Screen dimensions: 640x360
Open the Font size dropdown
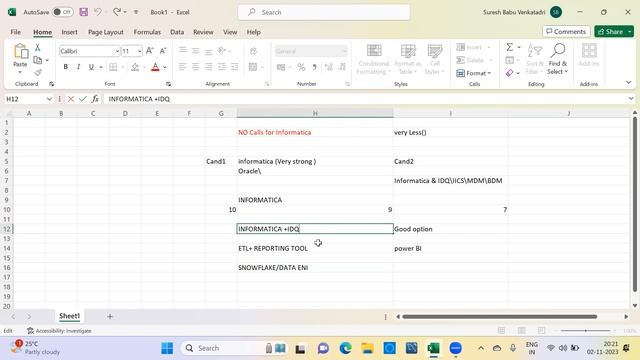[140, 51]
